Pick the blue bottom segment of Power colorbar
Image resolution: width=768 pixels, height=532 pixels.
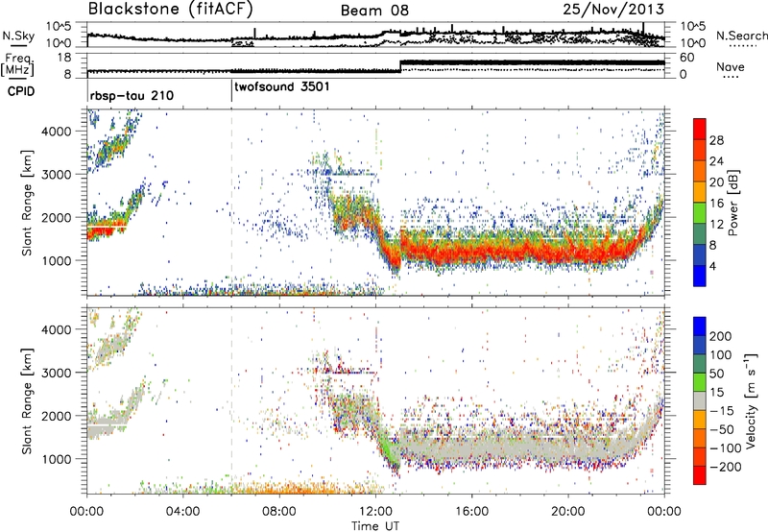pos(700,276)
